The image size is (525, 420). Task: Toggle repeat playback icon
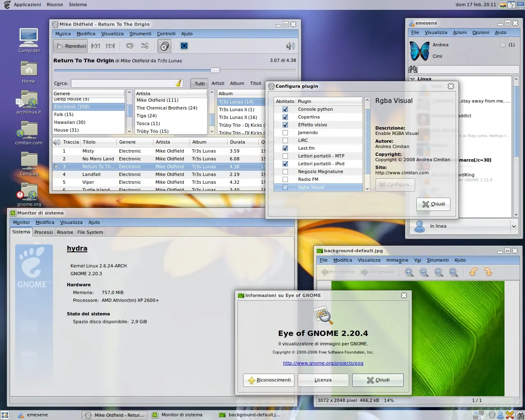click(130, 46)
